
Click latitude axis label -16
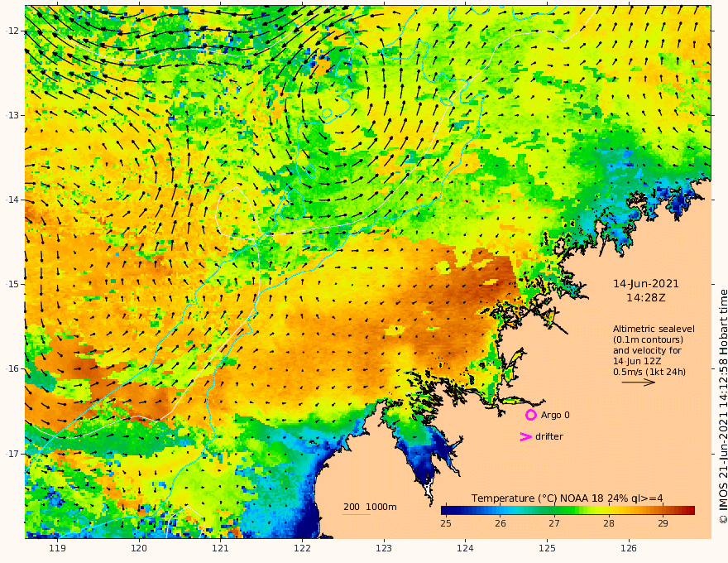point(12,368)
